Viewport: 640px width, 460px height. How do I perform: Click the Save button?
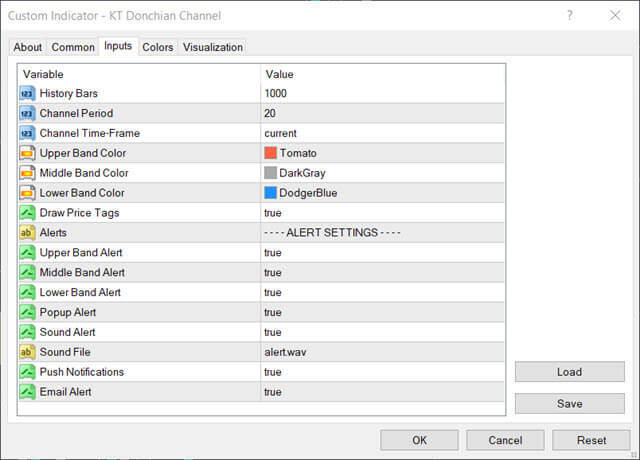pyautogui.click(x=570, y=404)
